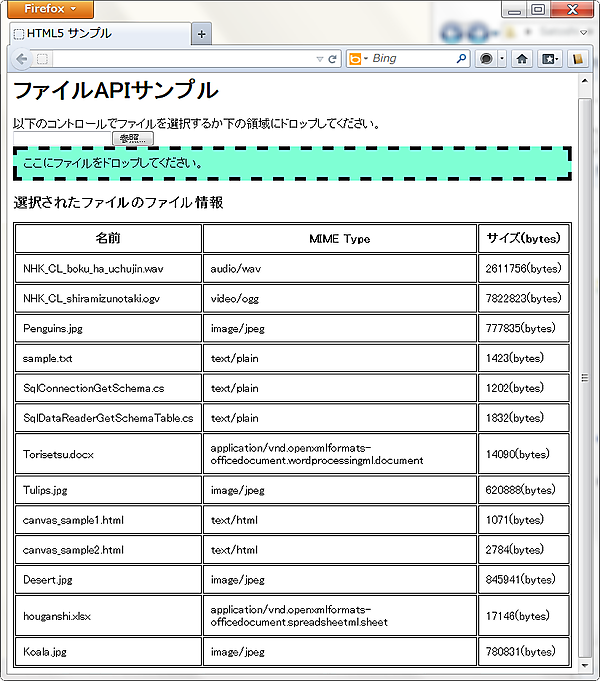Click the vertical scrollbar thumb

[x=585, y=378]
